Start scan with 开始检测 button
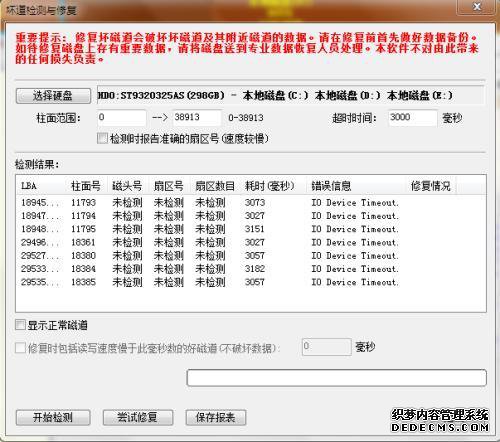The image size is (500, 442). [53, 417]
